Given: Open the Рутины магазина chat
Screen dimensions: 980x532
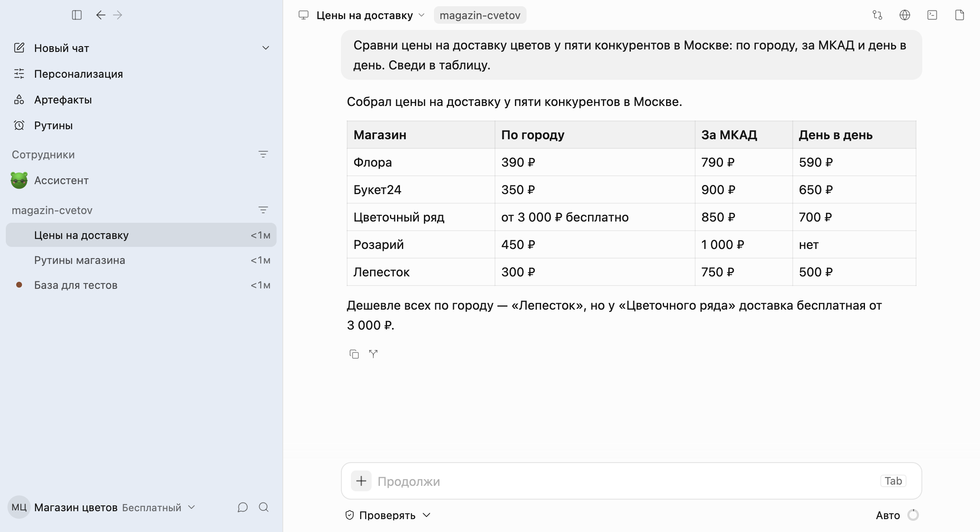Looking at the screenshot, I should [141, 260].
